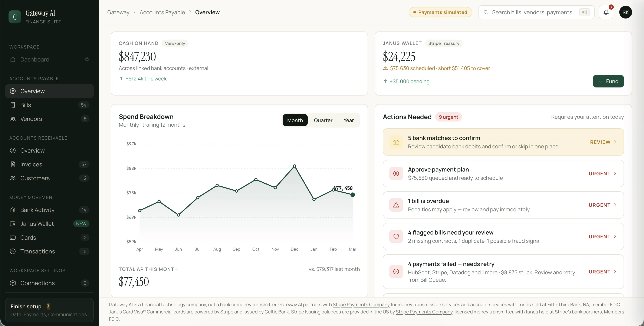Click the overdue bill warning triangle icon
The image size is (644, 326).
point(396,205)
